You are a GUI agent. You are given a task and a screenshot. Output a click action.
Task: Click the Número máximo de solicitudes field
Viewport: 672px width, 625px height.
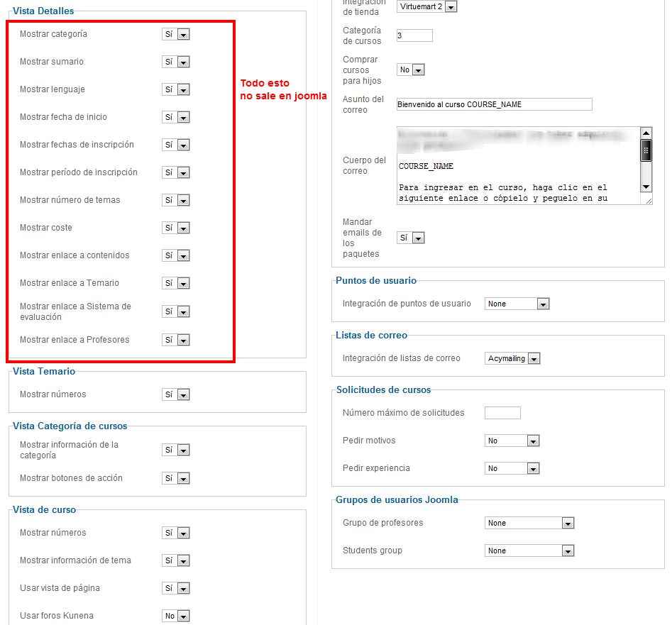point(502,413)
